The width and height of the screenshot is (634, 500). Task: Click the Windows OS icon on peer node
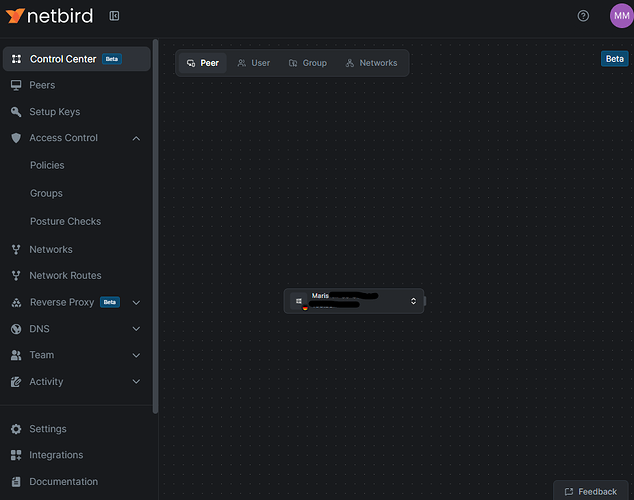(x=299, y=301)
